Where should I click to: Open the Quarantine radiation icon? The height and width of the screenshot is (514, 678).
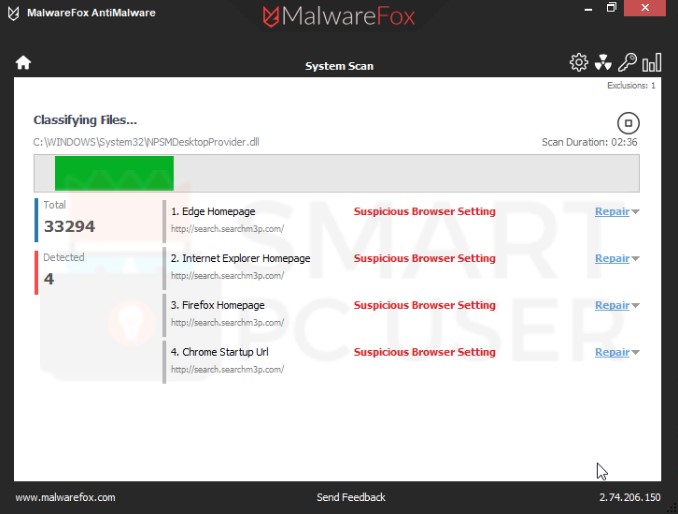[603, 63]
